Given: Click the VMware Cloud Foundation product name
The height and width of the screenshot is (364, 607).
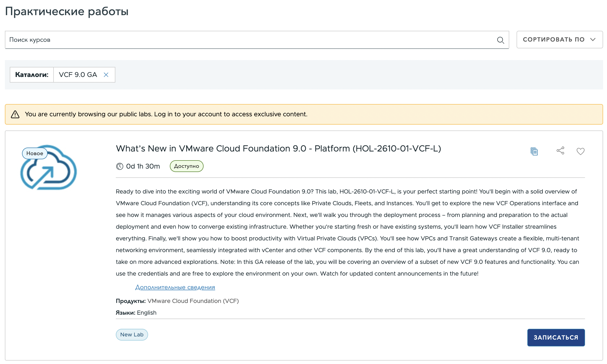Looking at the screenshot, I should coord(193,301).
